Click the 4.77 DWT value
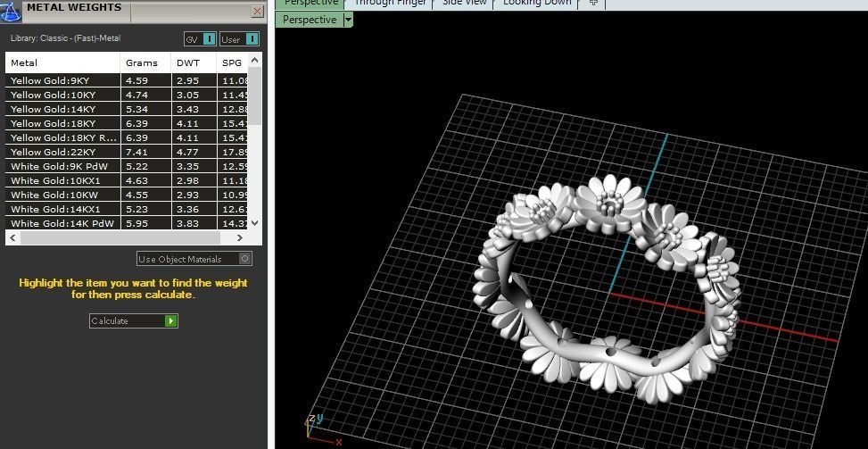The width and height of the screenshot is (868, 449). [x=187, y=153]
